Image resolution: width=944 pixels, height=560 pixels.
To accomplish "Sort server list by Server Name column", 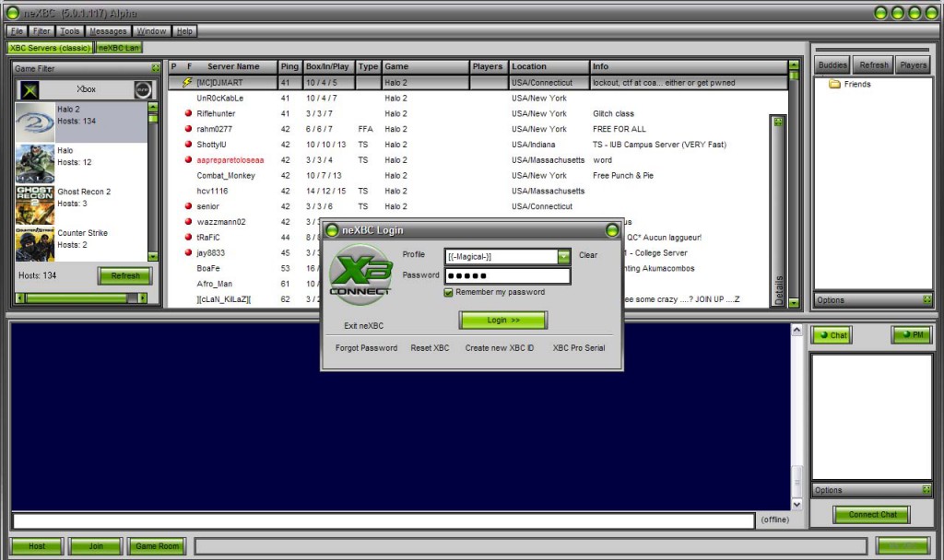I will [233, 66].
